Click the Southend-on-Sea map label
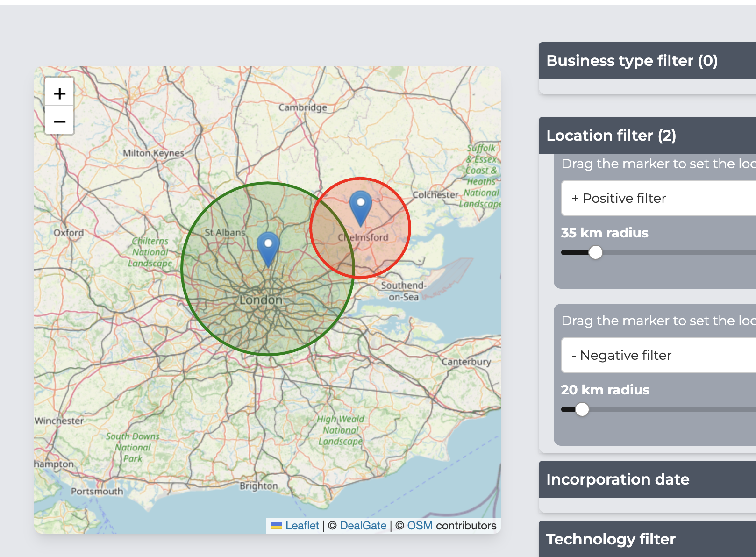The width and height of the screenshot is (756, 557). 404,291
